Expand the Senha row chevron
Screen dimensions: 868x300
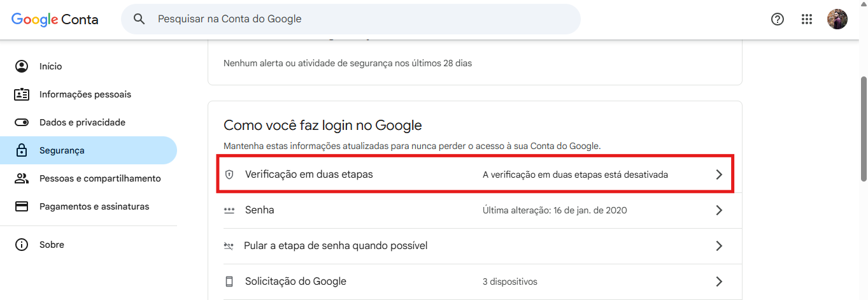(x=719, y=210)
